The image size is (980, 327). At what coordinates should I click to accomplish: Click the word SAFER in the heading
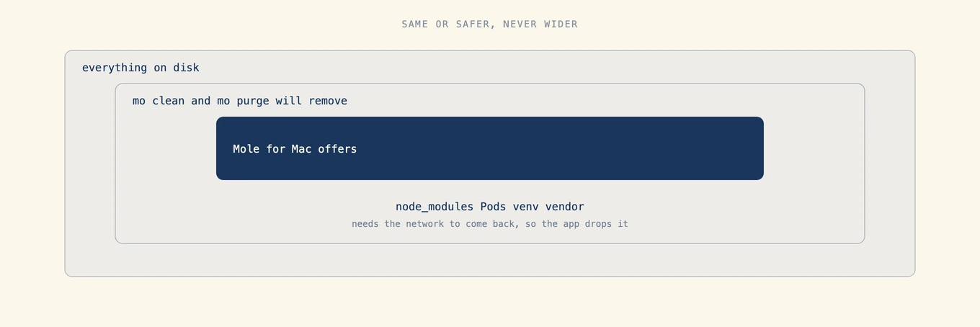pos(473,24)
